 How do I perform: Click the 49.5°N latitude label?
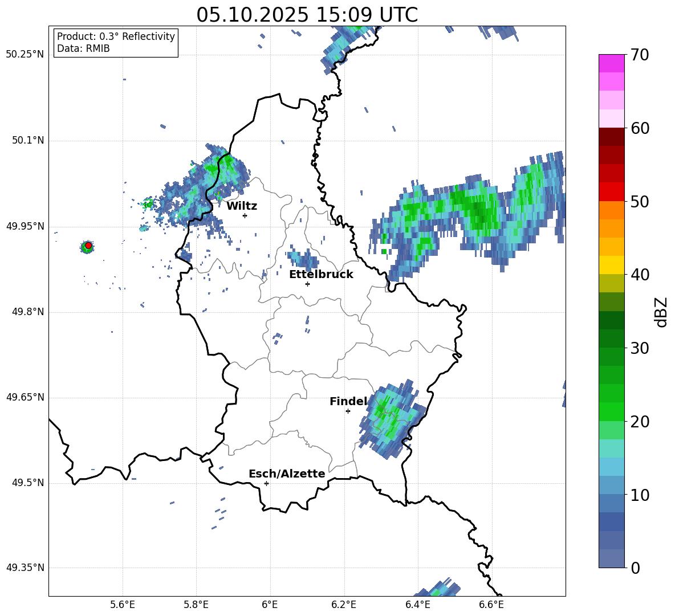click(28, 483)
